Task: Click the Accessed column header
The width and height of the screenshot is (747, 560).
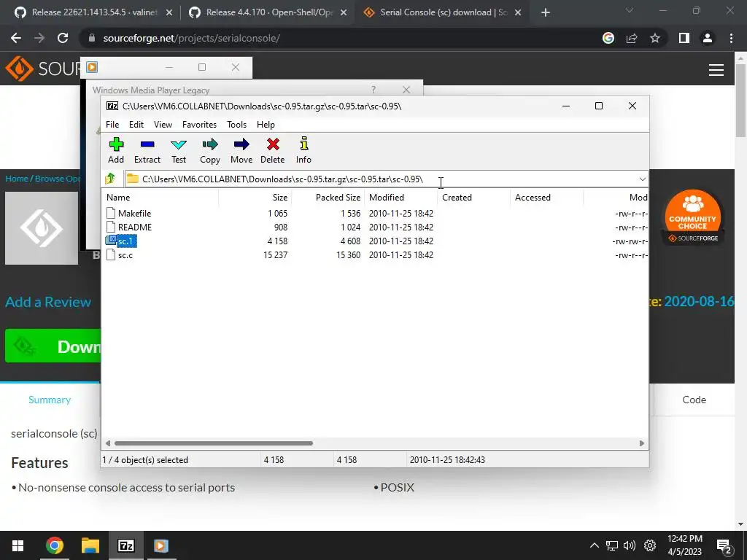Action: click(547, 197)
